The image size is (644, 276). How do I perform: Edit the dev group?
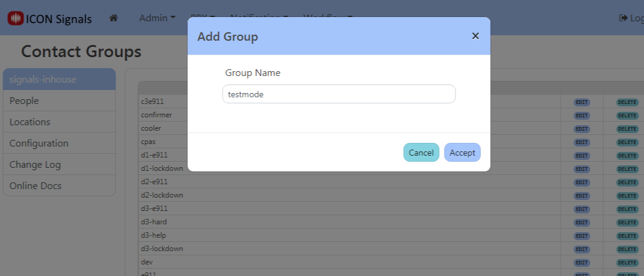pos(581,263)
